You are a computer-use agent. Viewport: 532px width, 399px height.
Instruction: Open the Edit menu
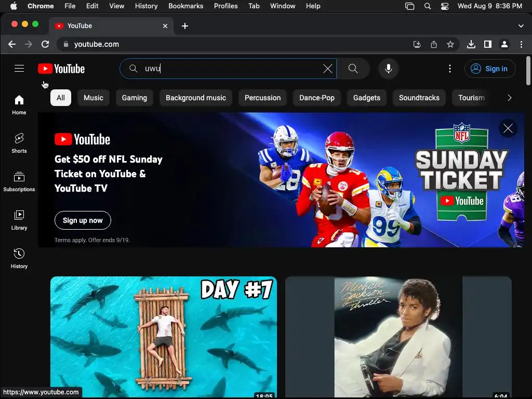point(92,6)
